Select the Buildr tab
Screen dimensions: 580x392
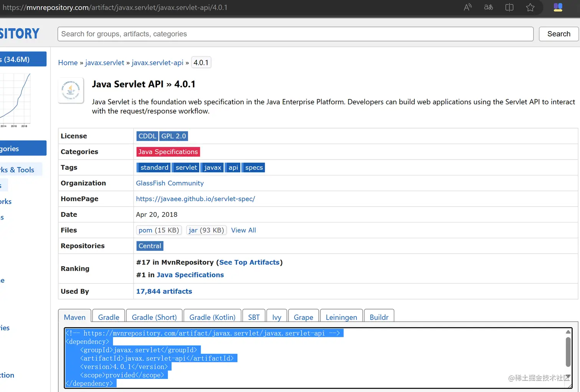point(379,317)
